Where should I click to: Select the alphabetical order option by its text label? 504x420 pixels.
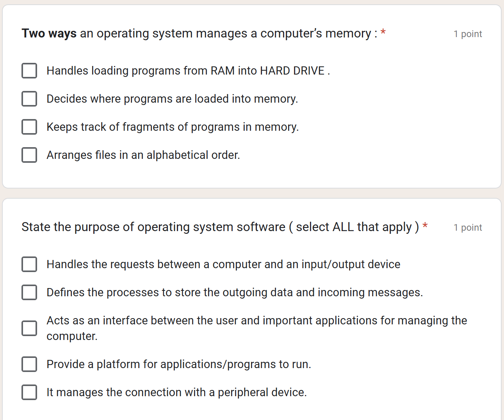point(143,155)
